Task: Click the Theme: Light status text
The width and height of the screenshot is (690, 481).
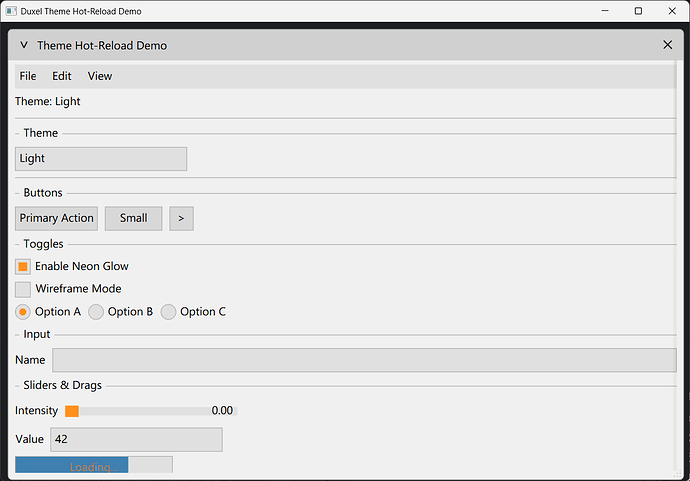Action: coord(48,102)
